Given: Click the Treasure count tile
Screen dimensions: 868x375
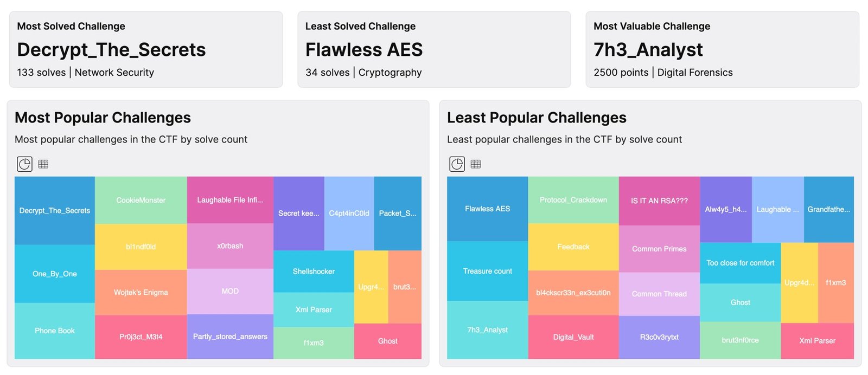Looking at the screenshot, I should tap(487, 271).
